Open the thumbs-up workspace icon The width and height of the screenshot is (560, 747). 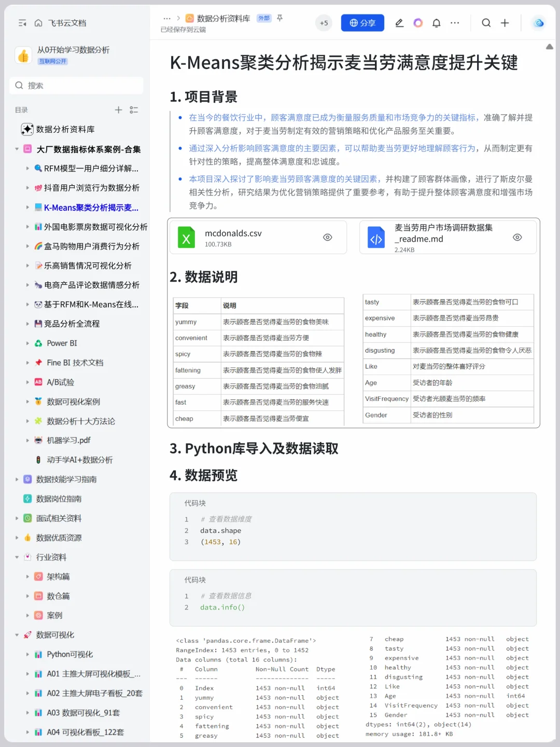click(23, 55)
